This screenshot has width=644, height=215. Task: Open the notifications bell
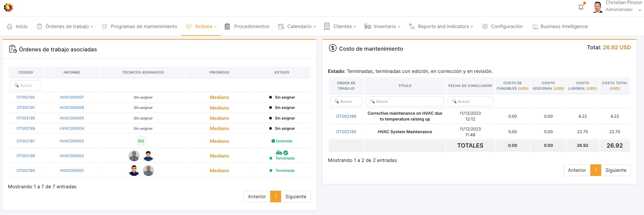coord(581,7)
